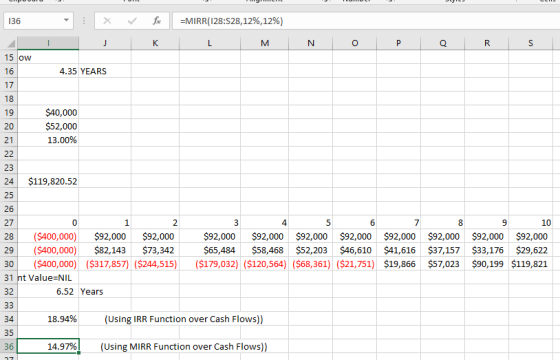Select column P header

pyautogui.click(x=399, y=43)
